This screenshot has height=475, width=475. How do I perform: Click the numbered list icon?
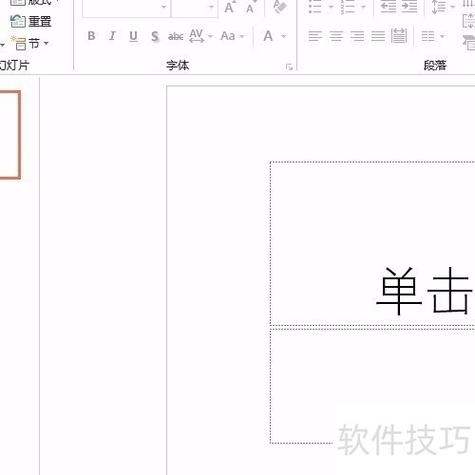click(x=348, y=7)
